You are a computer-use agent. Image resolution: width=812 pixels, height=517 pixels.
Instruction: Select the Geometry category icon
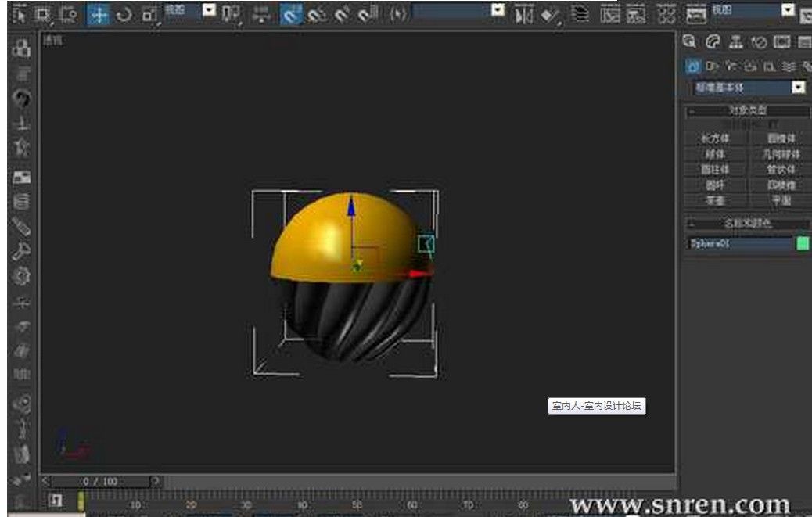(x=692, y=66)
